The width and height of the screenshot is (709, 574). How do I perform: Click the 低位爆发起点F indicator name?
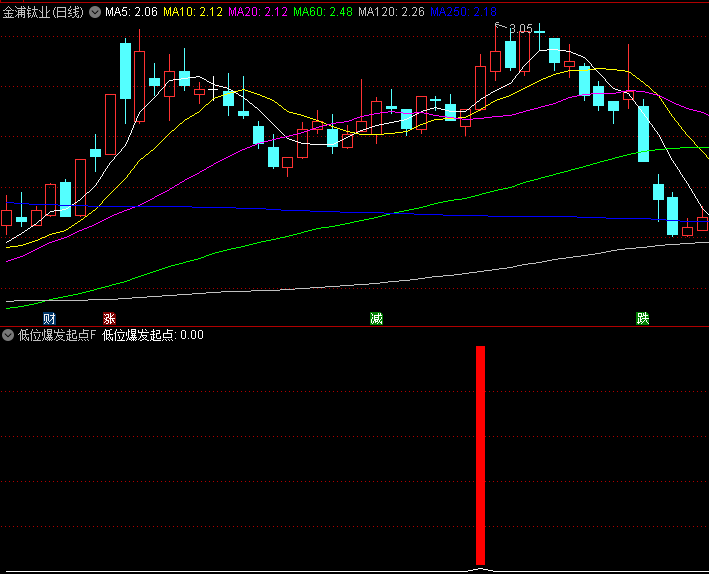[x=57, y=335]
